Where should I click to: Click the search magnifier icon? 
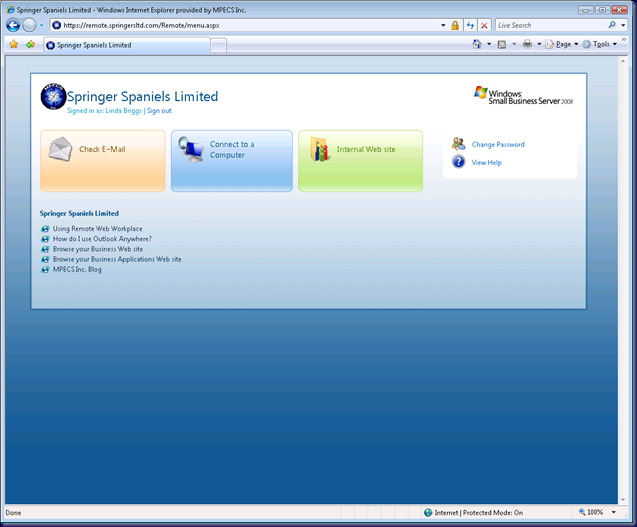click(612, 25)
